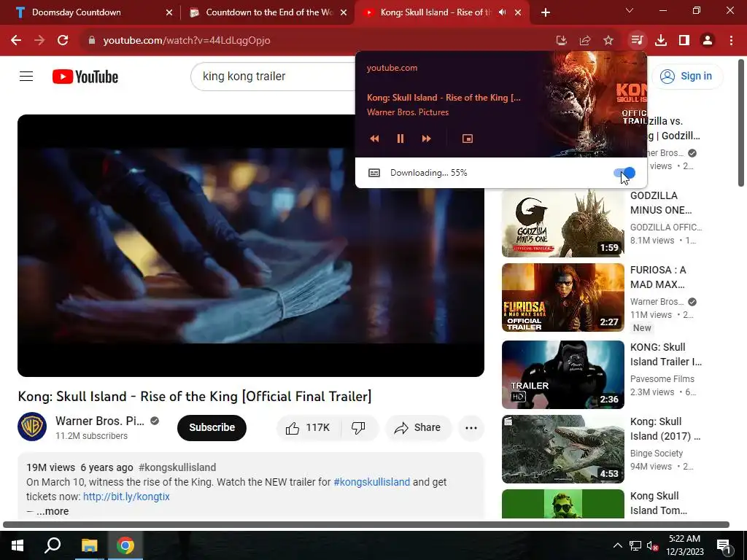Open the Windows Start menu
Viewport: 747px width, 560px height.
pos(18,545)
